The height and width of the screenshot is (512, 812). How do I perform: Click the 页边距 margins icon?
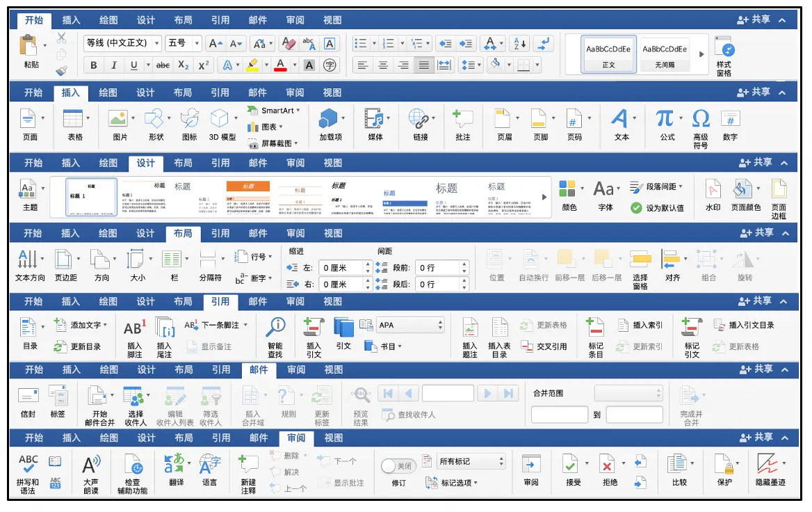[x=63, y=259]
